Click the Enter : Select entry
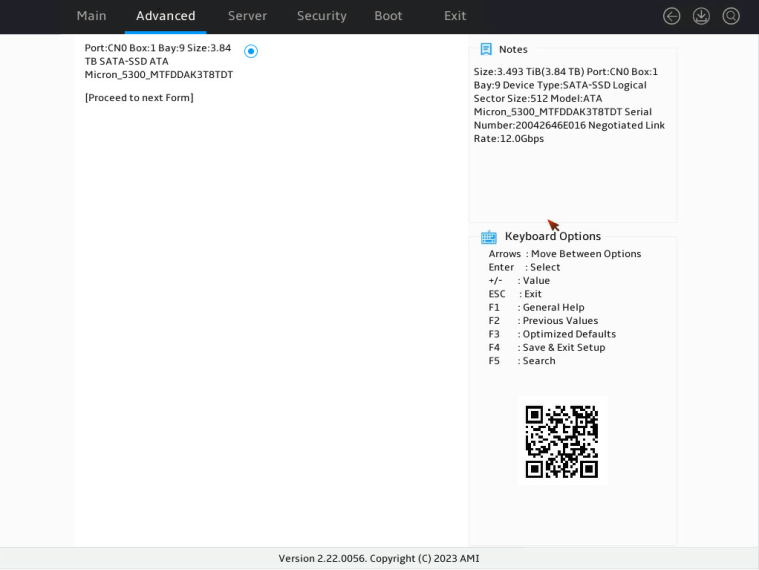The image size is (759, 570). coord(524,267)
